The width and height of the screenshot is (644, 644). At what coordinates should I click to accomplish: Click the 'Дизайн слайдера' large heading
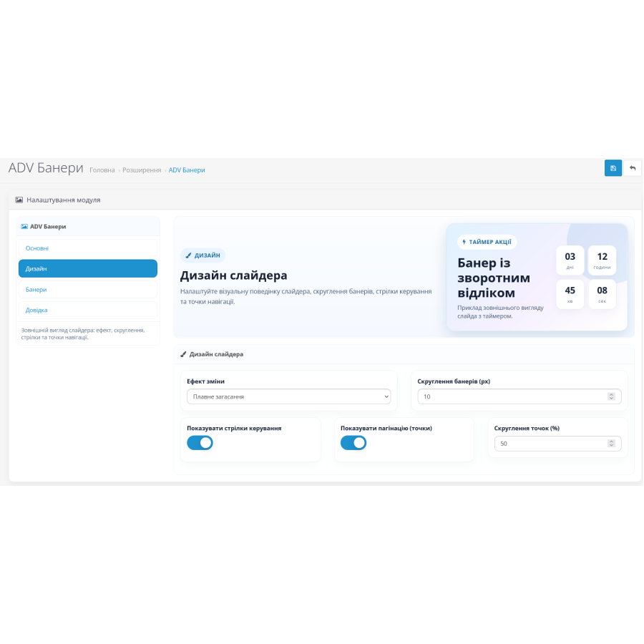click(x=234, y=275)
